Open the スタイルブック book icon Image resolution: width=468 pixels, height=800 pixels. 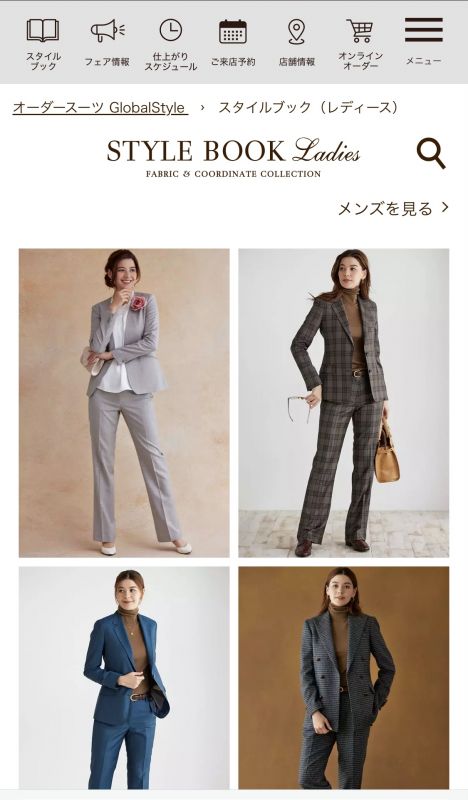tap(43, 31)
